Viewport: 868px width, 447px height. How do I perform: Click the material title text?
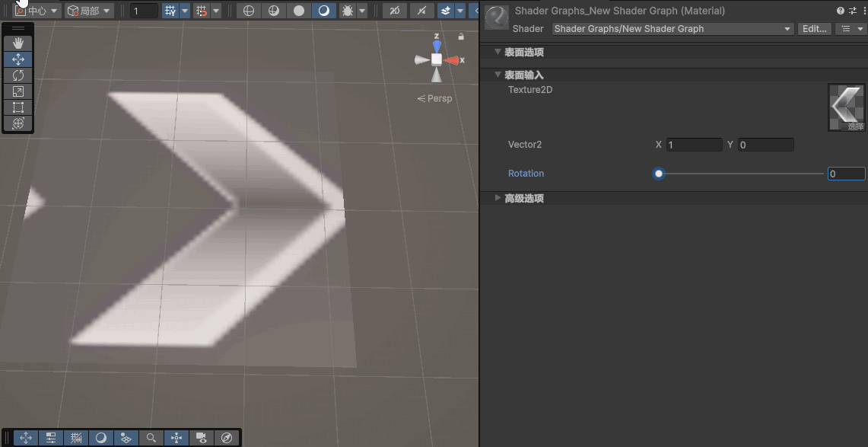point(620,11)
